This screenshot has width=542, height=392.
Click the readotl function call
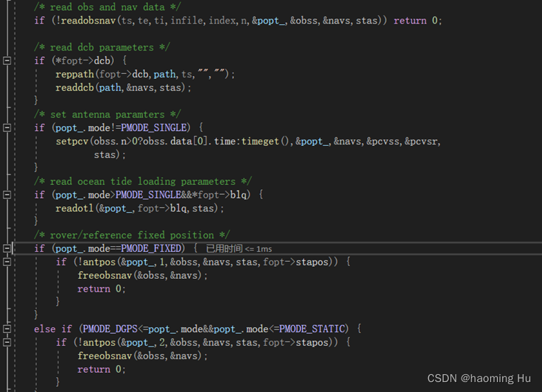tap(75, 208)
